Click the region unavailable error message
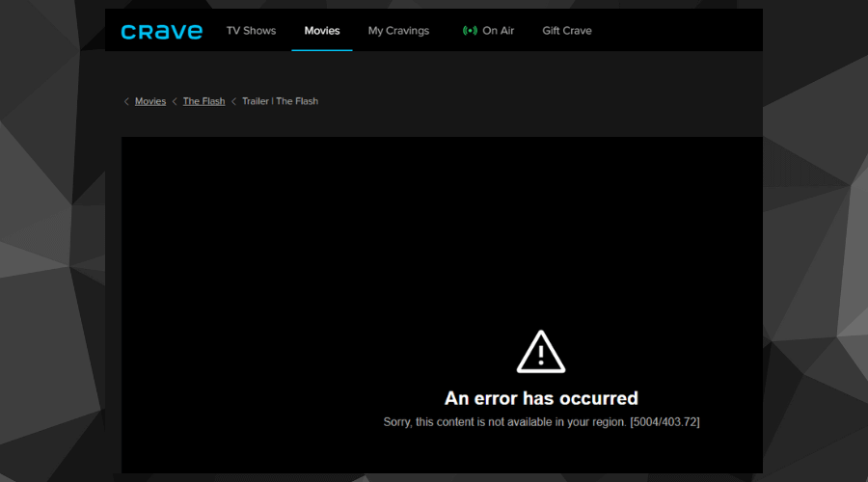The image size is (868, 482). point(541,422)
